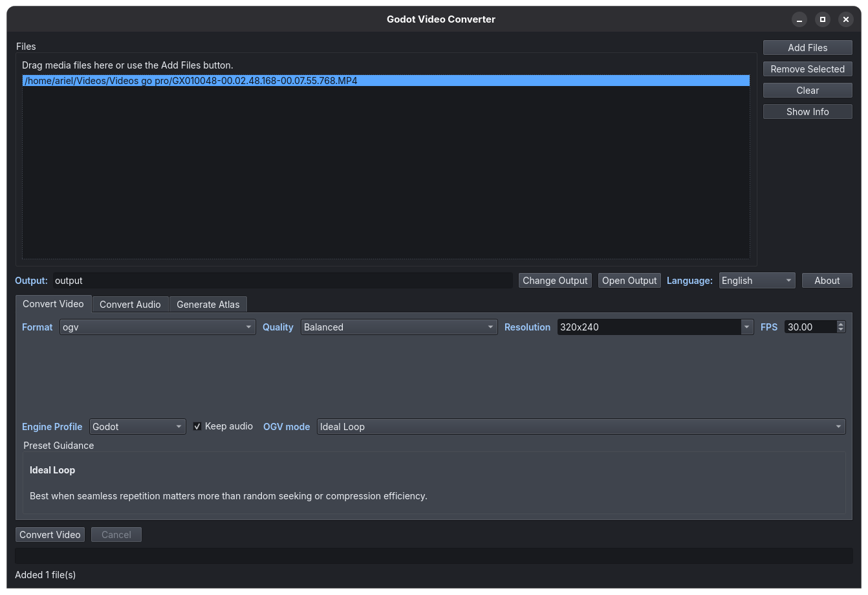Show info for selected file
Image resolution: width=868 pixels, height=595 pixels.
[807, 112]
